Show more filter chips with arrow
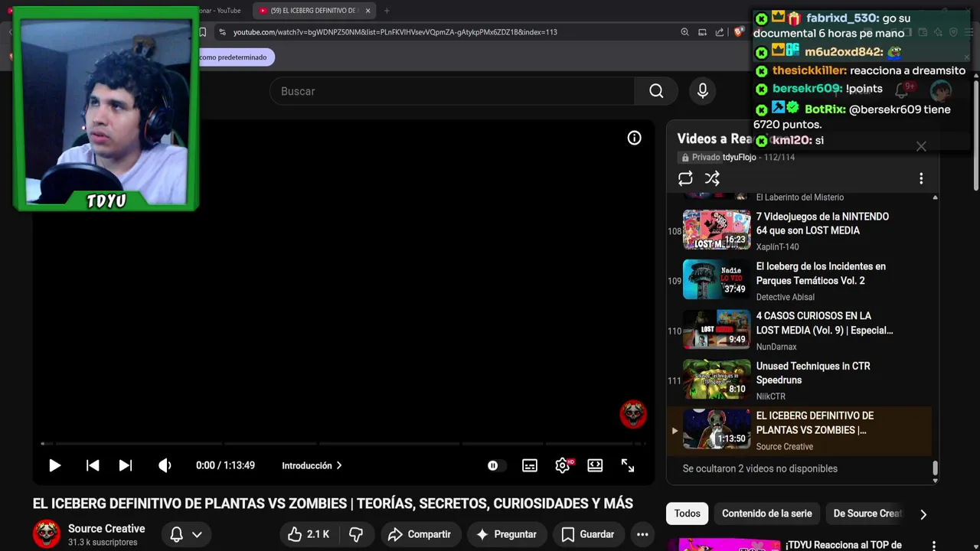 [923, 514]
